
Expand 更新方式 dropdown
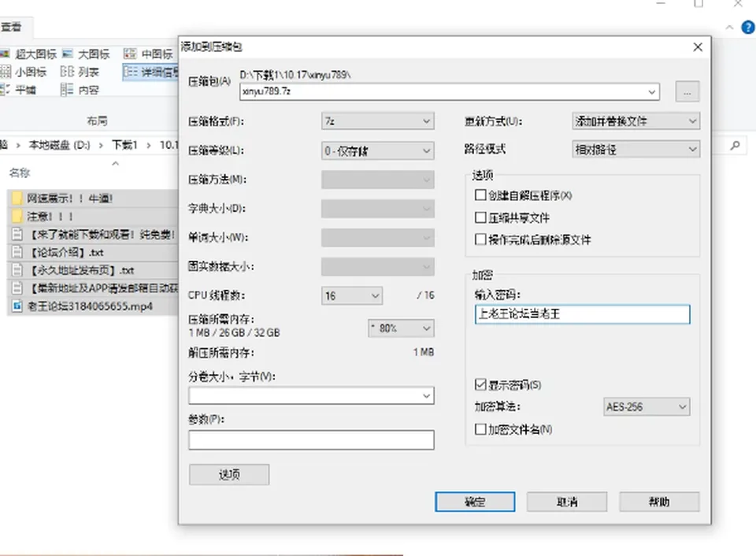[636, 121]
